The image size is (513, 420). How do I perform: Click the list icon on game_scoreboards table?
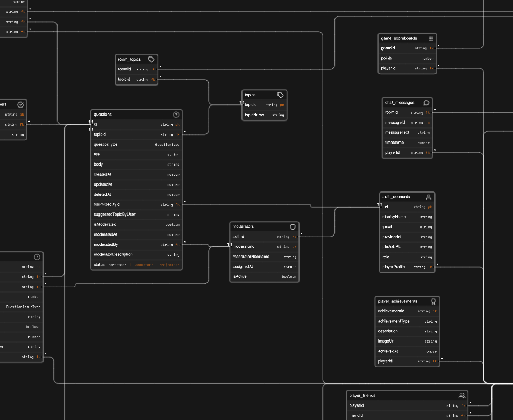(x=431, y=39)
